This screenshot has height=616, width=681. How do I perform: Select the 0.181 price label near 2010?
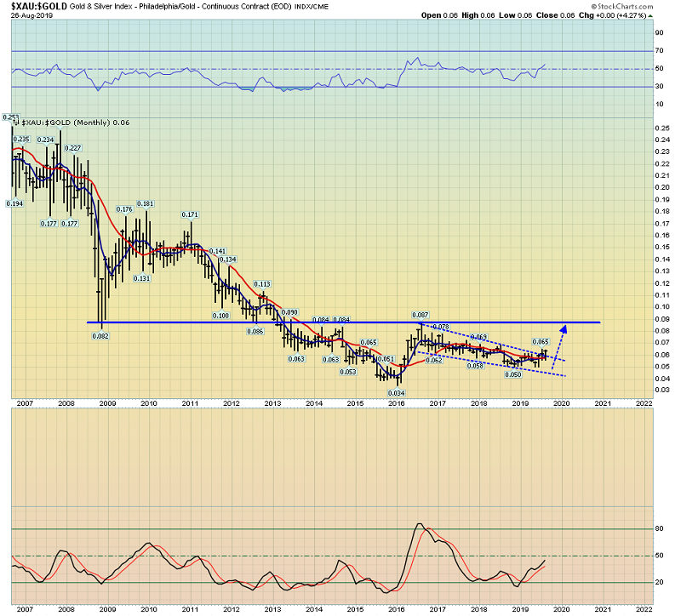145,203
